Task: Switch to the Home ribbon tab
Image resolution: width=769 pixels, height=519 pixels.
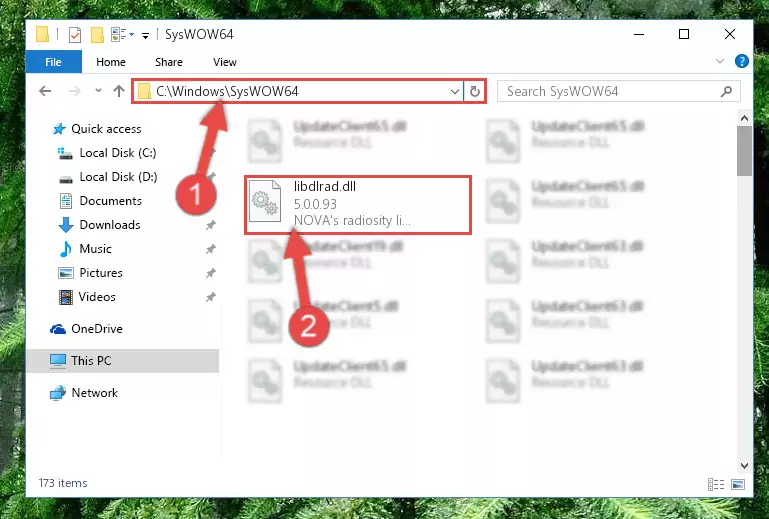Action: click(111, 62)
